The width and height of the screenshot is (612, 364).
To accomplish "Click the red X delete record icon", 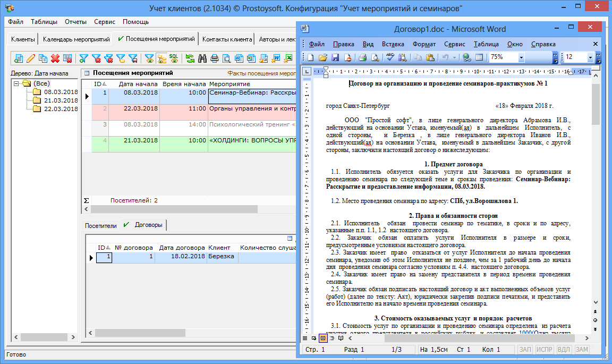I will point(55,58).
